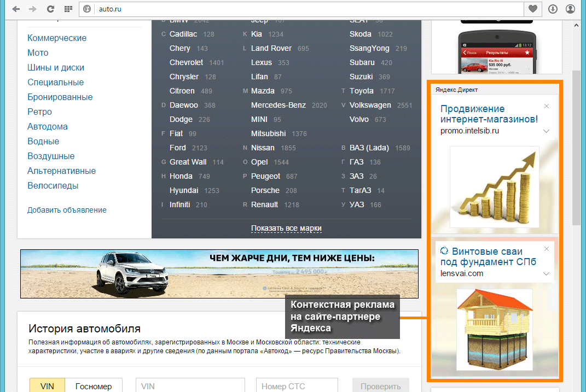Click Показать все марки link
This screenshot has width=586, height=392.
click(x=286, y=228)
